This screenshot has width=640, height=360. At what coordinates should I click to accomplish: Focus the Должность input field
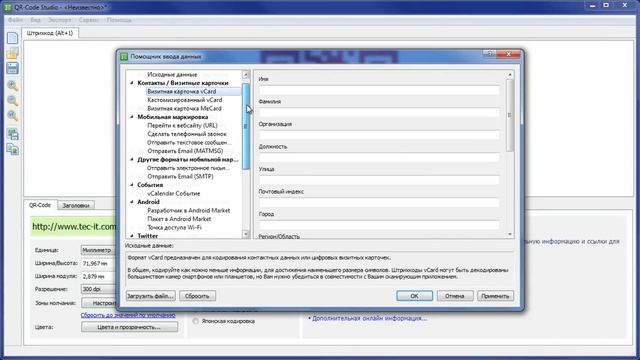pos(379,158)
